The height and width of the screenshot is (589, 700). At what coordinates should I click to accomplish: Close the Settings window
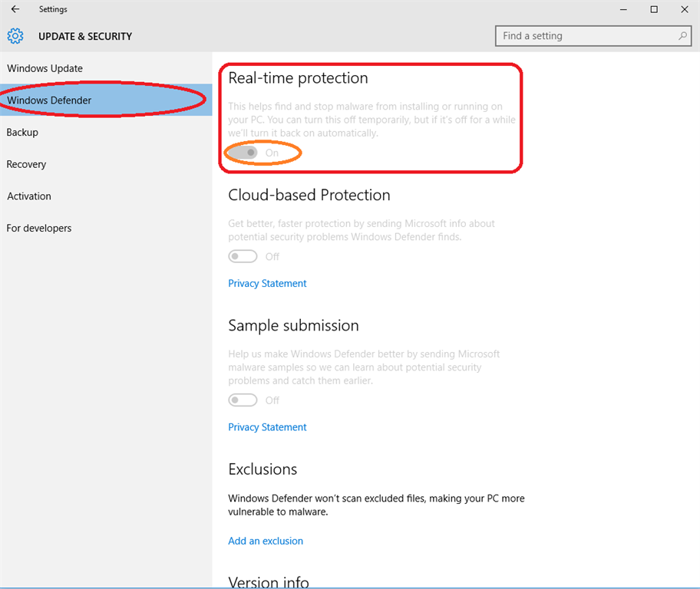683,9
